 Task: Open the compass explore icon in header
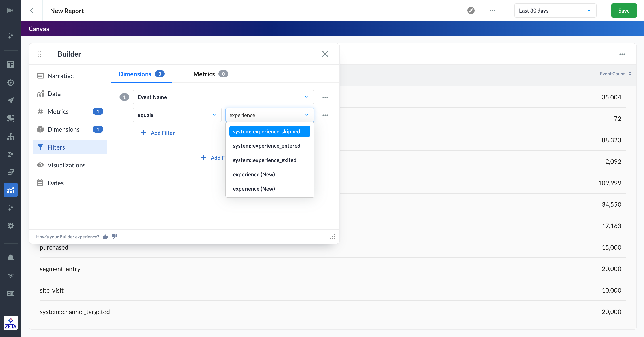471,11
